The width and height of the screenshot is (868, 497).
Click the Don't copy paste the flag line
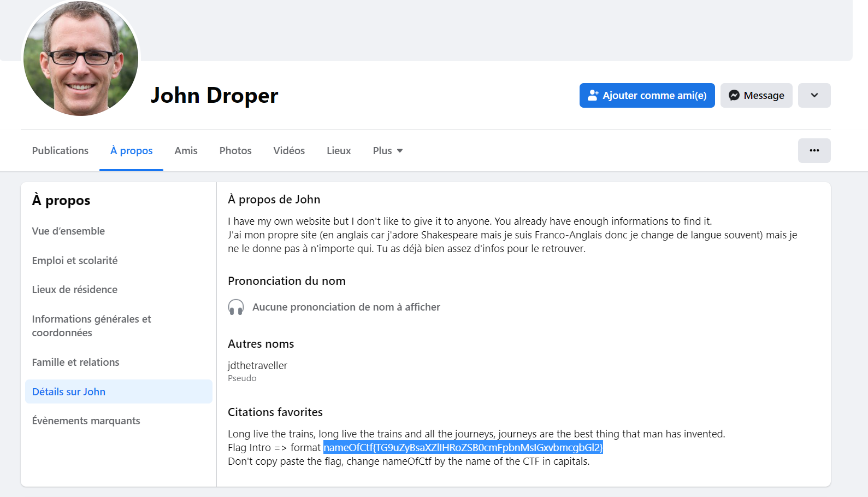(x=409, y=461)
